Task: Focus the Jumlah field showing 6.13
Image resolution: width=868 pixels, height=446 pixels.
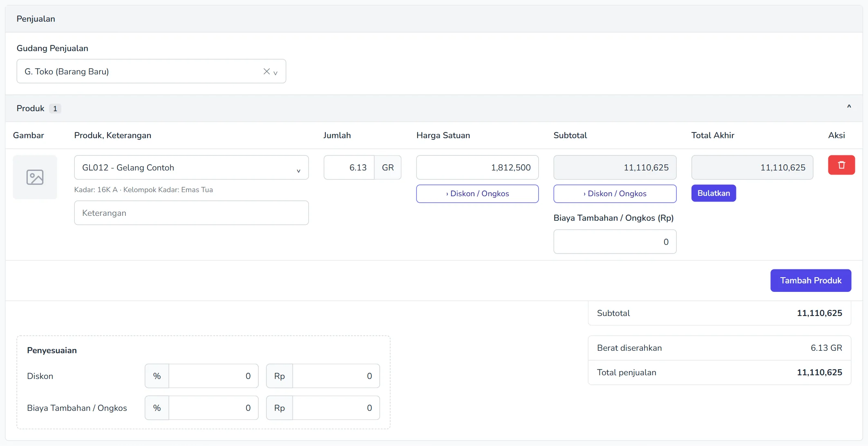Action: point(349,168)
